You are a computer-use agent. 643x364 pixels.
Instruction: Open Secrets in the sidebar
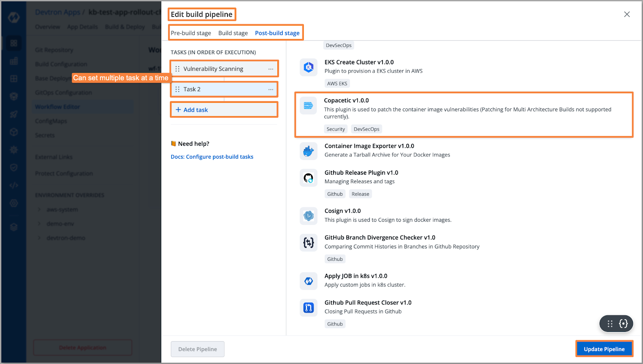point(45,135)
